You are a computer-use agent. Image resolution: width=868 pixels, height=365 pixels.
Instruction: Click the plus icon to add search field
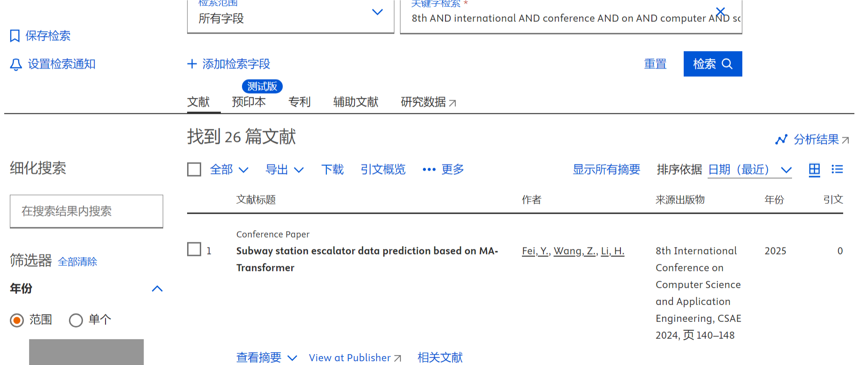point(192,64)
